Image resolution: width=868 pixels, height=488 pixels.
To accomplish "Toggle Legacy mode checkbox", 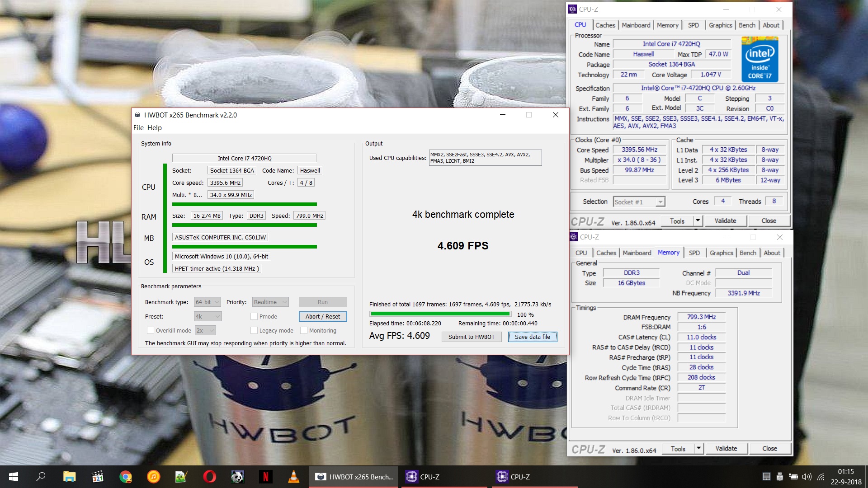I will pos(254,330).
